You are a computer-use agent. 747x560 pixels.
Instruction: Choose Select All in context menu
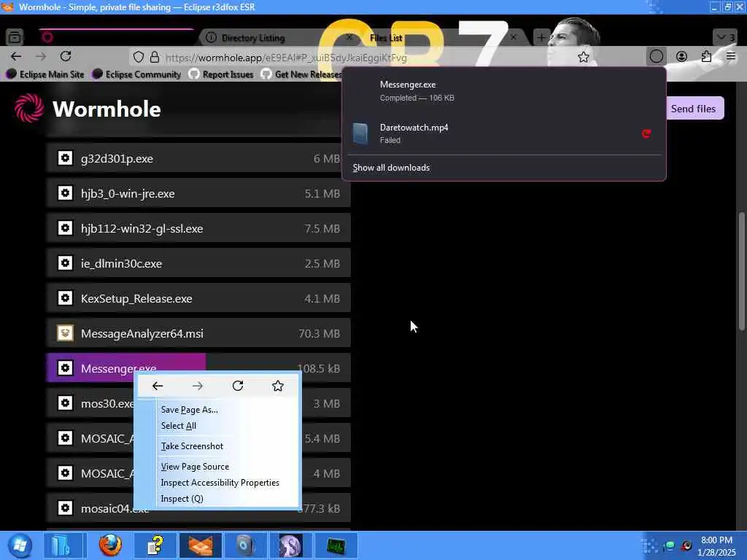(x=178, y=426)
